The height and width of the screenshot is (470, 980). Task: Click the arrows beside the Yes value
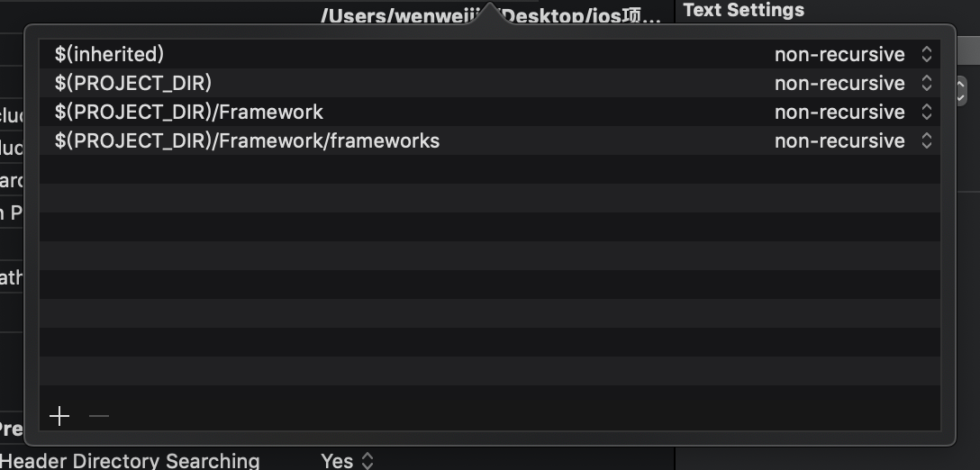coord(367,461)
